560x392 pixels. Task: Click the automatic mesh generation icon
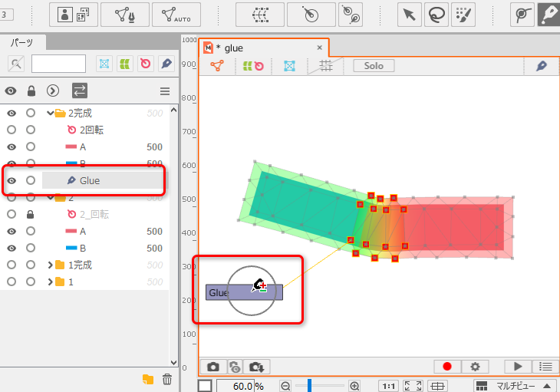coord(176,15)
